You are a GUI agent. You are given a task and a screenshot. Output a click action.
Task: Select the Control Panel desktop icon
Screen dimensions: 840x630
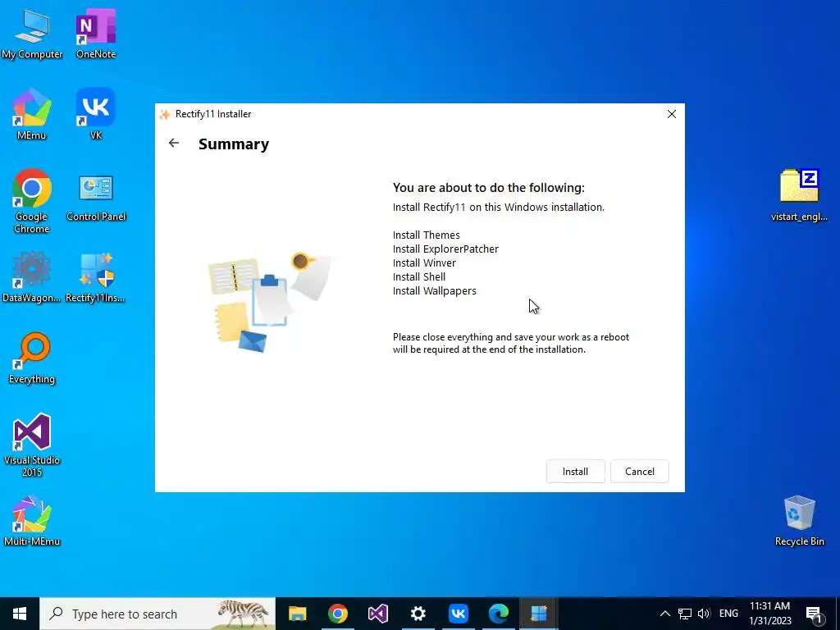click(x=96, y=197)
